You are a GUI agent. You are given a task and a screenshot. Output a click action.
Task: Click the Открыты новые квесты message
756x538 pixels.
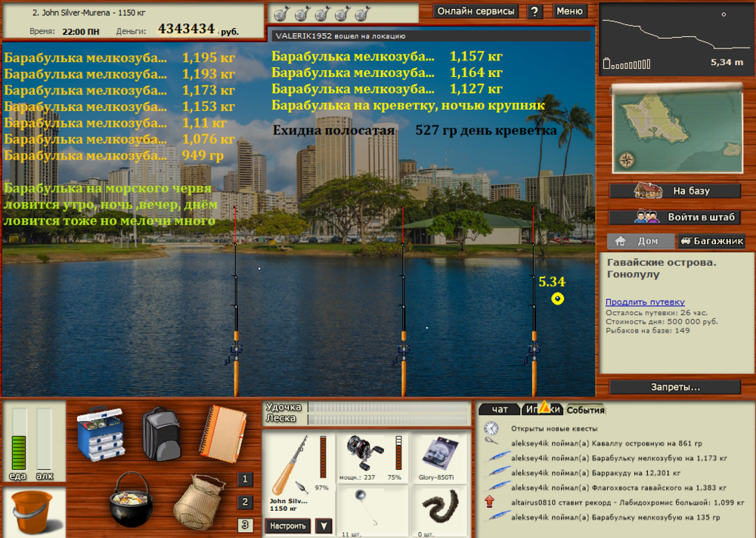tap(554, 428)
